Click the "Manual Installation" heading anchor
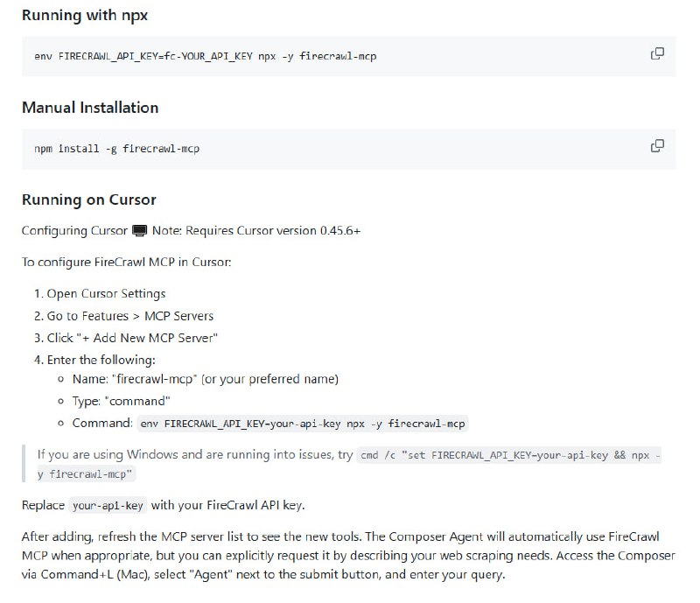The height and width of the screenshot is (603, 700). tap(89, 108)
